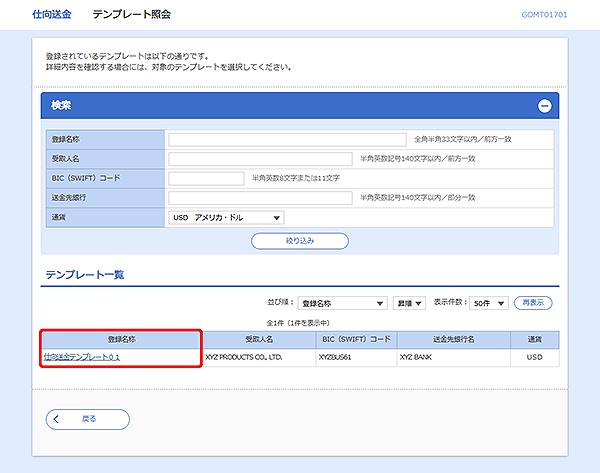Click the テンプレート一覧 section heading
Viewport: 600px width, 473px height.
(x=85, y=275)
